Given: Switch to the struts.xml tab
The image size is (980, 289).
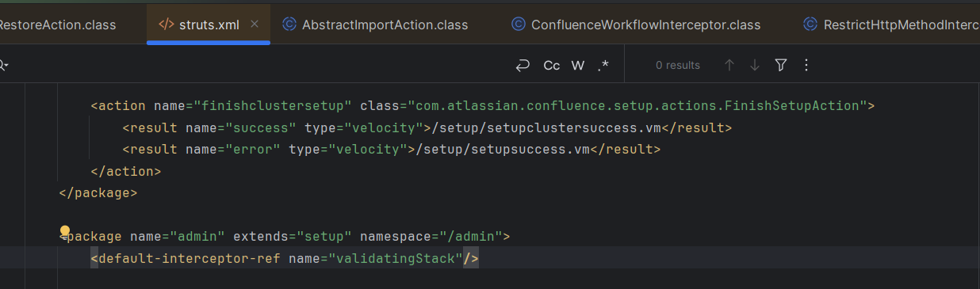Looking at the screenshot, I should [x=209, y=25].
